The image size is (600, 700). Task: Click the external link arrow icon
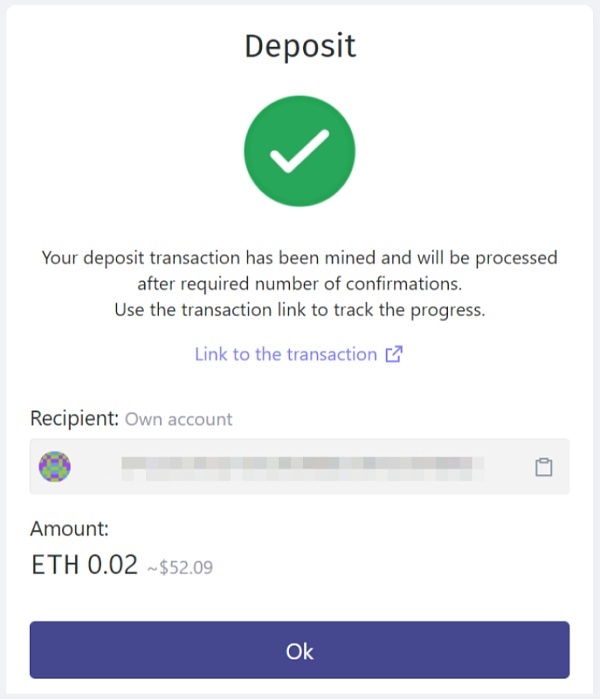(394, 354)
